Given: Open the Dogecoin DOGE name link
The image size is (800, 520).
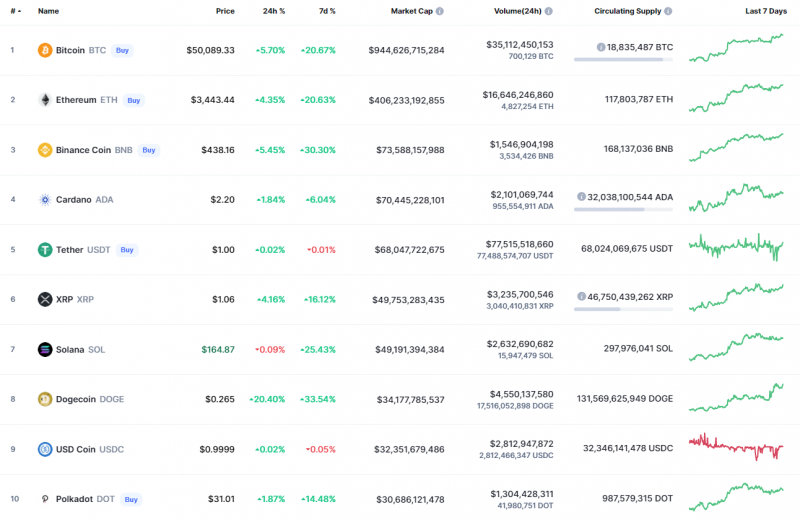Looking at the screenshot, I should tap(90, 399).
